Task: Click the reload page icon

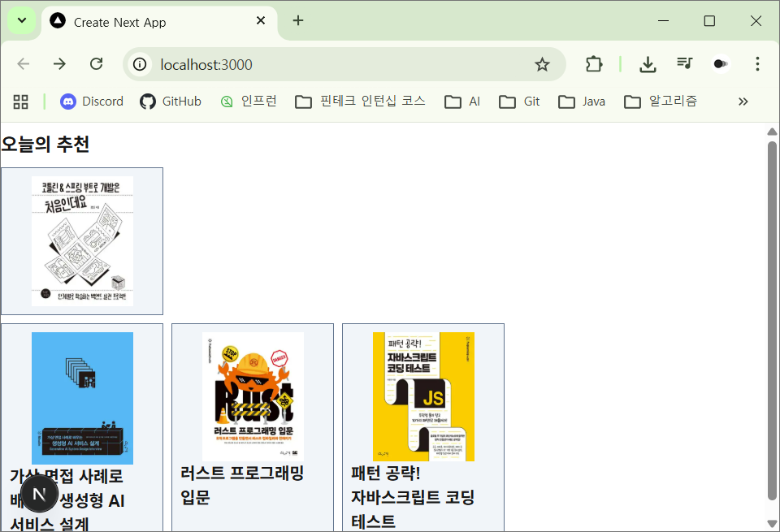Action: (96, 64)
